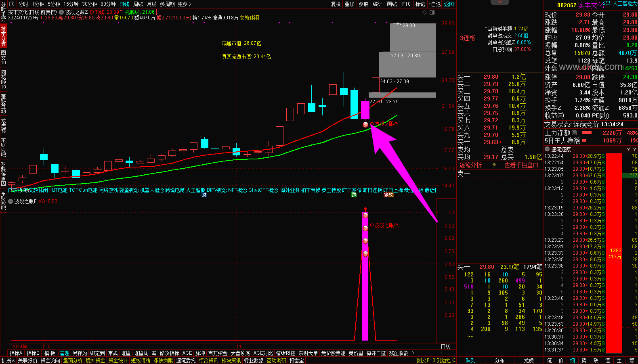Open the dropdown circle before 波段之眼Z indicator
This screenshot has height=364, width=638.
tap(61, 12)
